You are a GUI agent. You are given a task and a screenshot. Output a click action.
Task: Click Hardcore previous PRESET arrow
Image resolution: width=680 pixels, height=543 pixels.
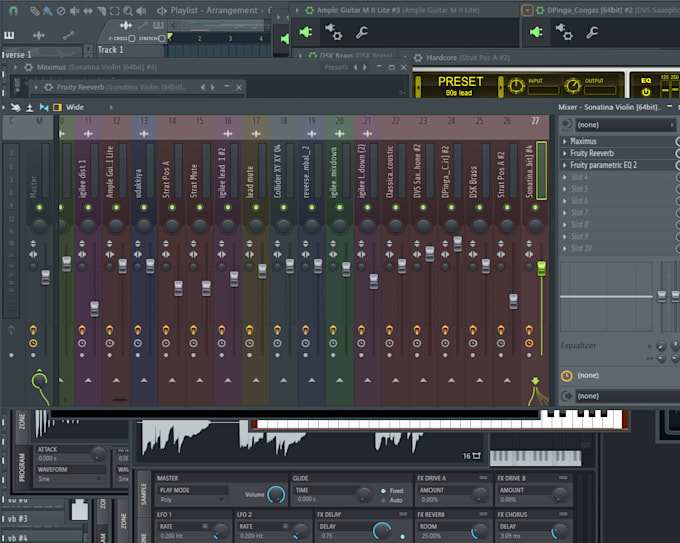point(418,87)
